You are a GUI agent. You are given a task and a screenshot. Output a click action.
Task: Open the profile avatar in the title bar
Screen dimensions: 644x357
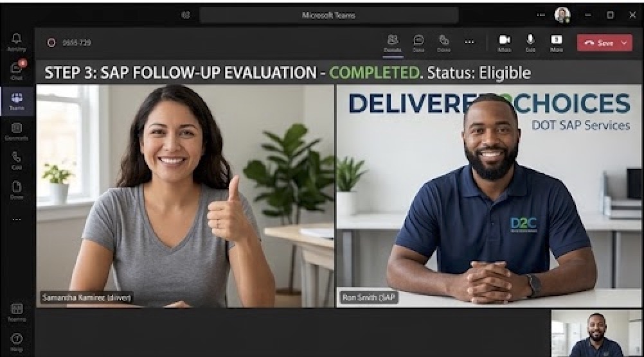coord(562,15)
